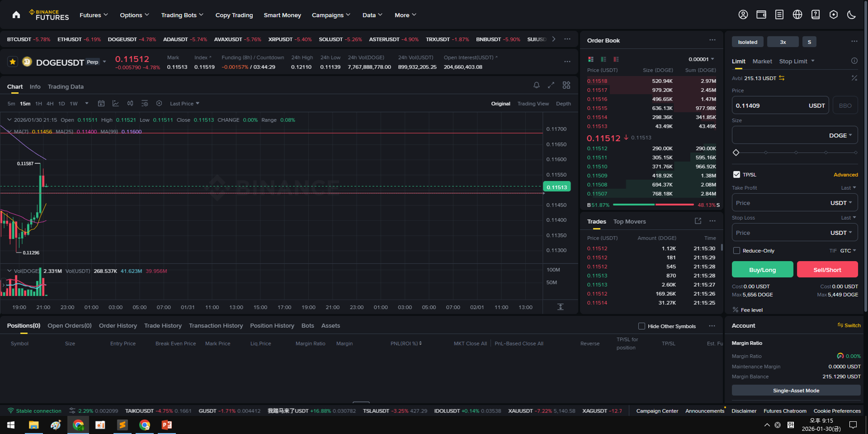Click the bid-ask ratio bar
The height and width of the screenshot is (434, 868).
pos(653,205)
